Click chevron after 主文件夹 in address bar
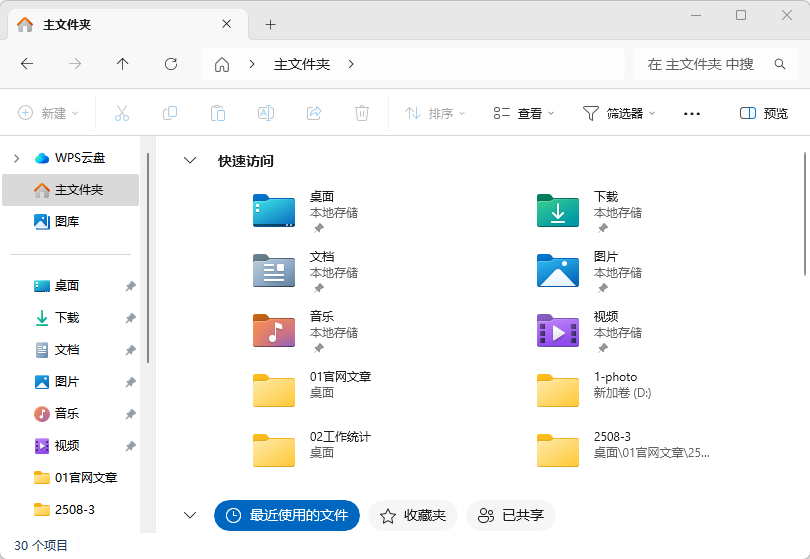Screen dimensions: 810x559 pyautogui.click(x=351, y=64)
